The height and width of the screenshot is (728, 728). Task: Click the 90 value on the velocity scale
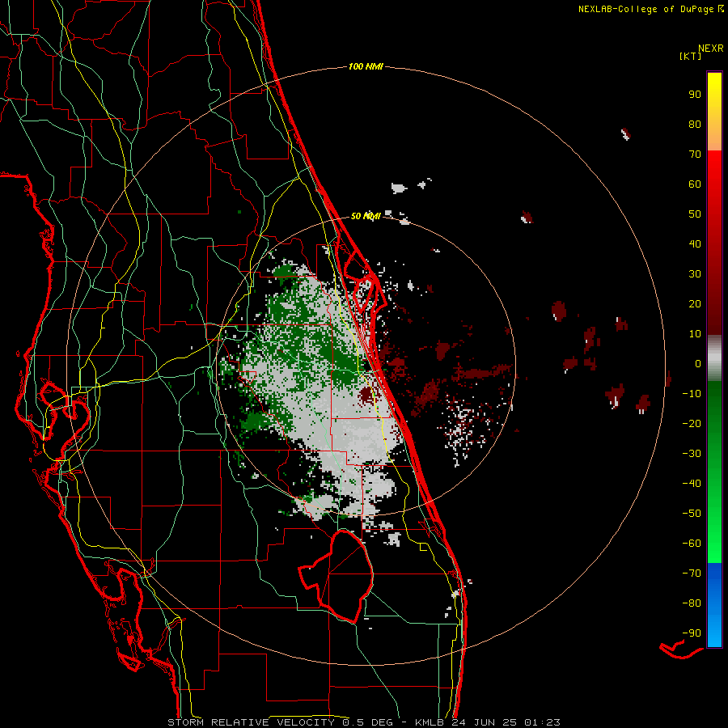click(695, 95)
